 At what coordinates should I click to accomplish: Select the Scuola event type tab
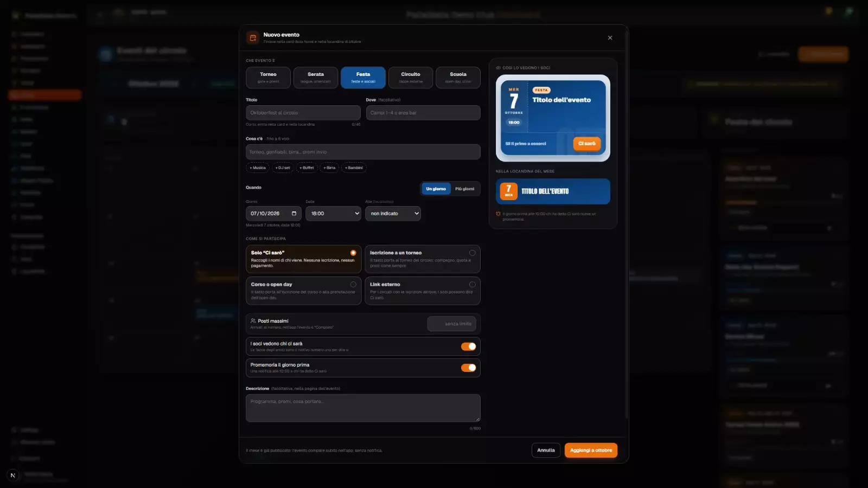point(458,78)
